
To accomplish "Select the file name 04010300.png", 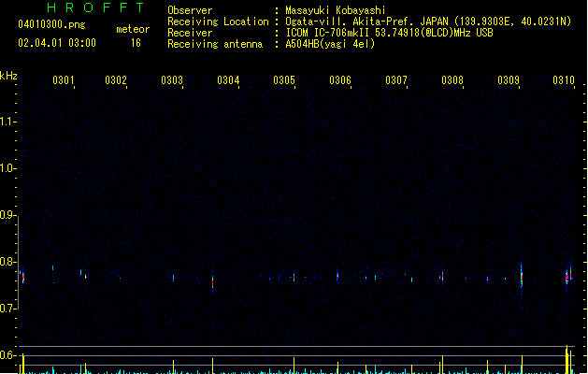I will (x=51, y=24).
